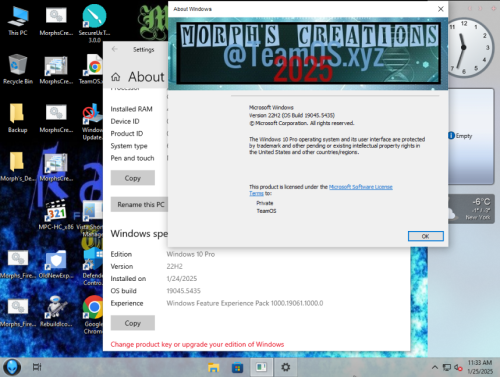Open the taskbar clock showing 11:33 AM
Viewport: 500px width, 377px height.
tap(480, 367)
